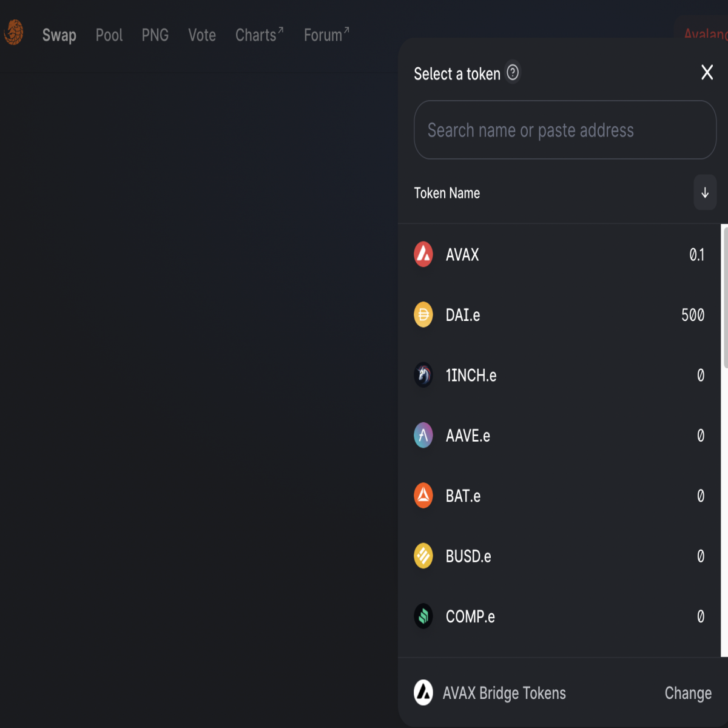
Task: Select the AAVE.e token name
Action: [x=468, y=436]
